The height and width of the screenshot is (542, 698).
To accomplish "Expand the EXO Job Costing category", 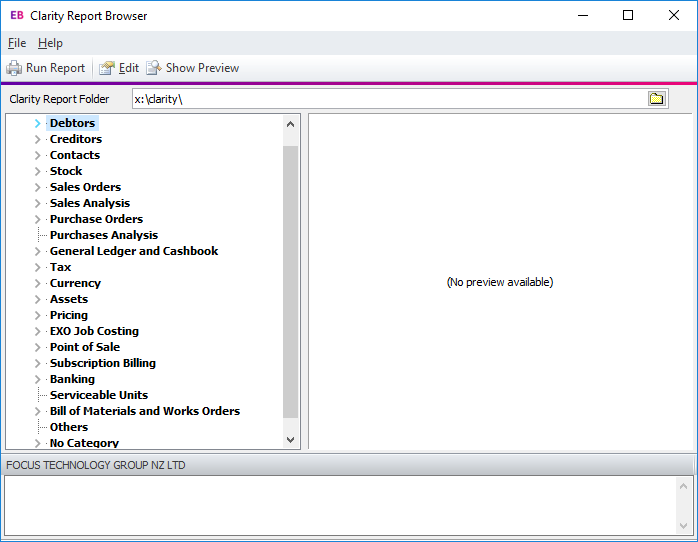I will (x=38, y=332).
